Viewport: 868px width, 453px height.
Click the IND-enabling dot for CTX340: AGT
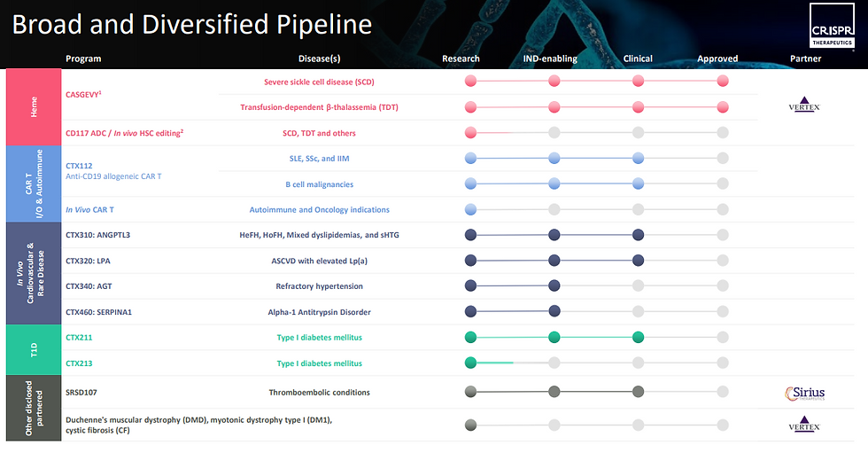pos(554,285)
